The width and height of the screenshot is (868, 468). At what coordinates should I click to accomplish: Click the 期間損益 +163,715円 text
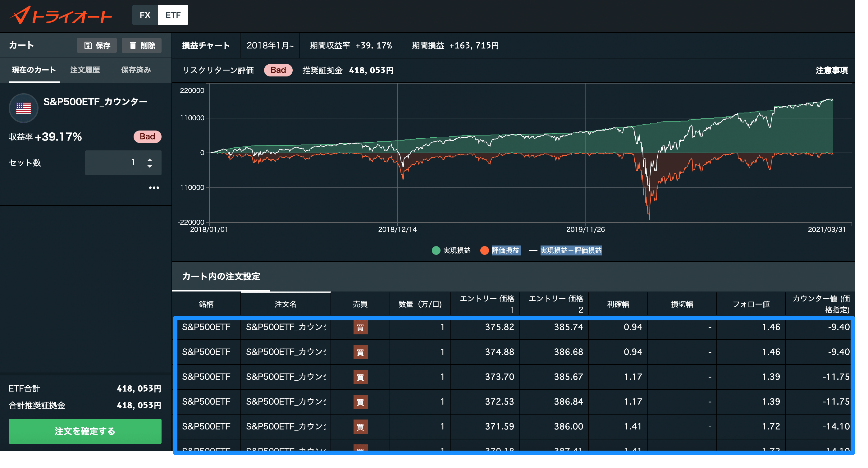point(455,45)
